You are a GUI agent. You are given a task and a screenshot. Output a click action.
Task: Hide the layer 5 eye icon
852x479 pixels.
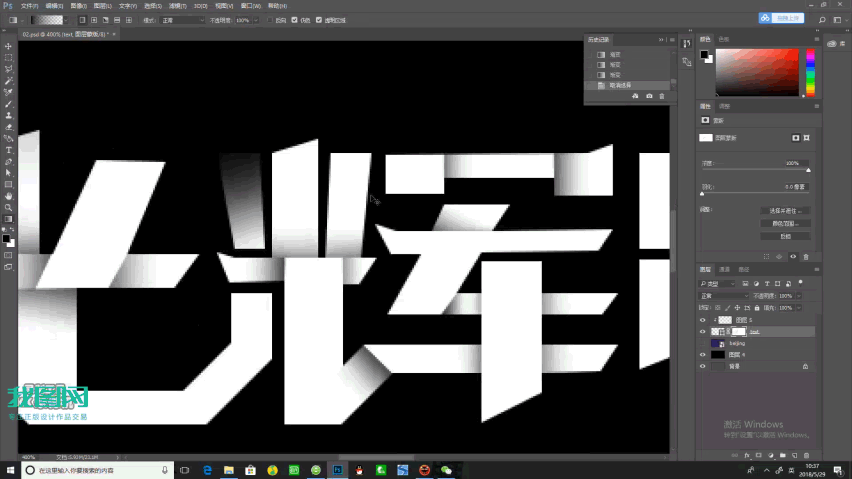pos(703,320)
